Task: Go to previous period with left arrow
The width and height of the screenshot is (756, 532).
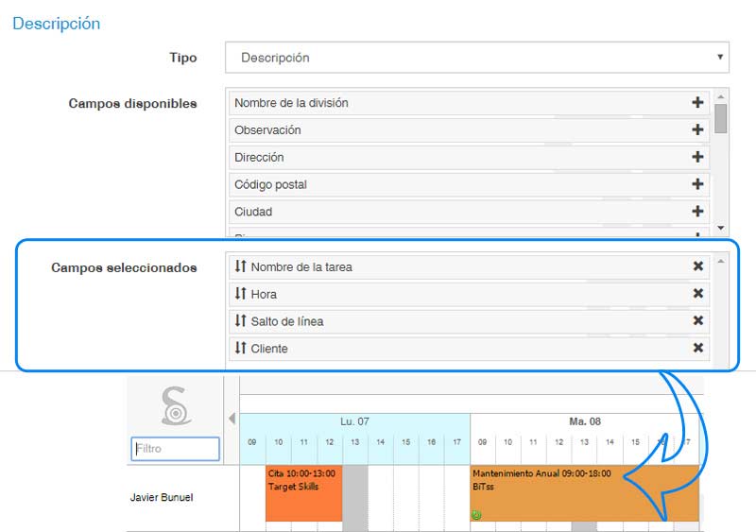Action: (x=232, y=419)
